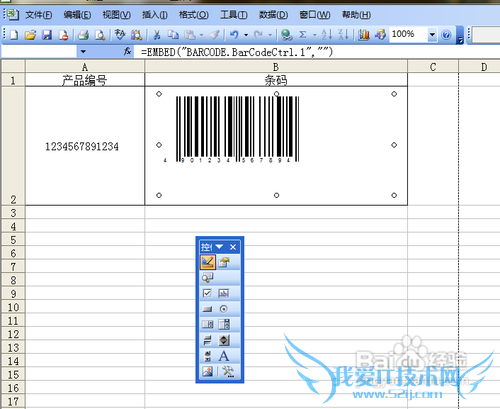Select cell containing 1234567891234
Screen dimensions: 500x409
pyautogui.click(x=85, y=146)
